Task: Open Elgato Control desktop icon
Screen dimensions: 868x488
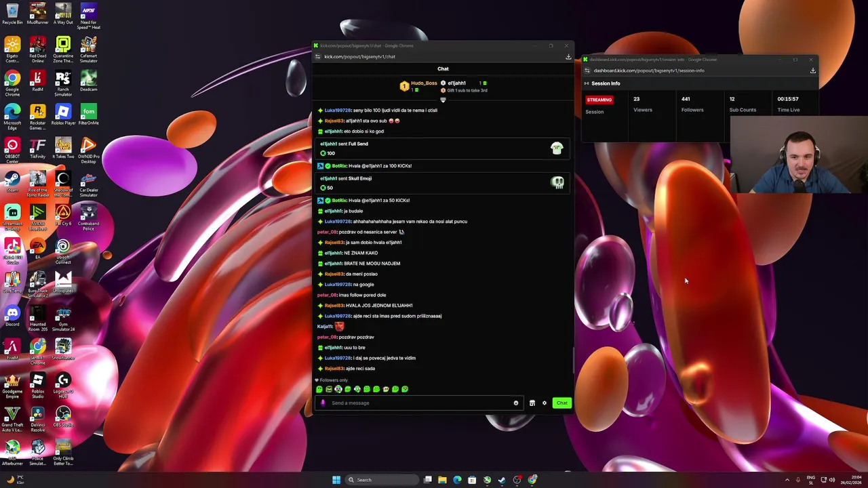Action: click(x=12, y=49)
